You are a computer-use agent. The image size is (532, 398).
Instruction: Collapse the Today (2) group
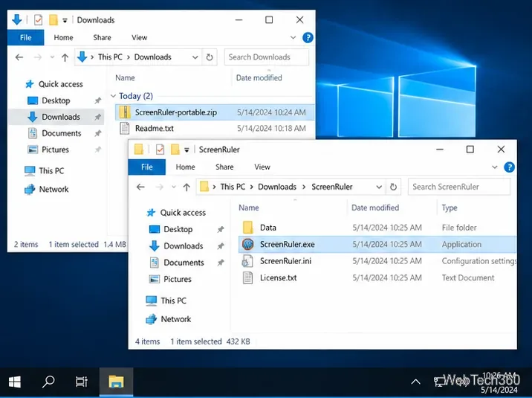[114, 96]
